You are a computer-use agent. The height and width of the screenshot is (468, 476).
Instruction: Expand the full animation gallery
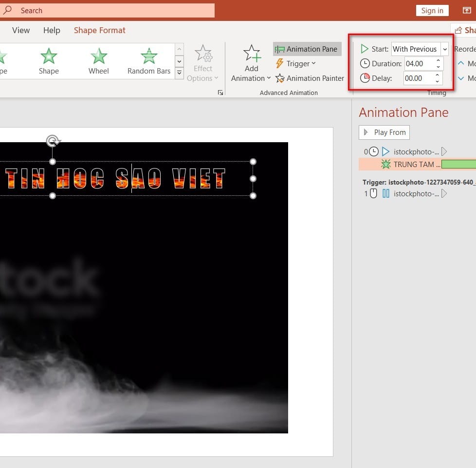(x=180, y=73)
